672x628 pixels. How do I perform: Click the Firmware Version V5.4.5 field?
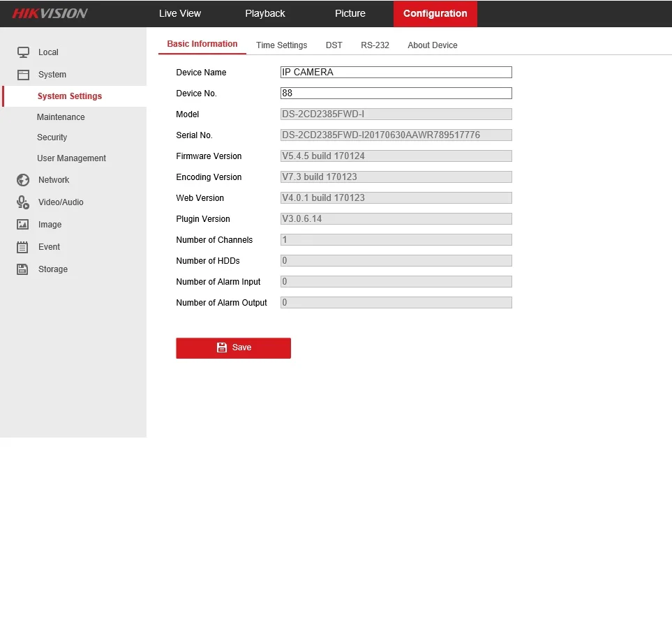click(x=396, y=156)
